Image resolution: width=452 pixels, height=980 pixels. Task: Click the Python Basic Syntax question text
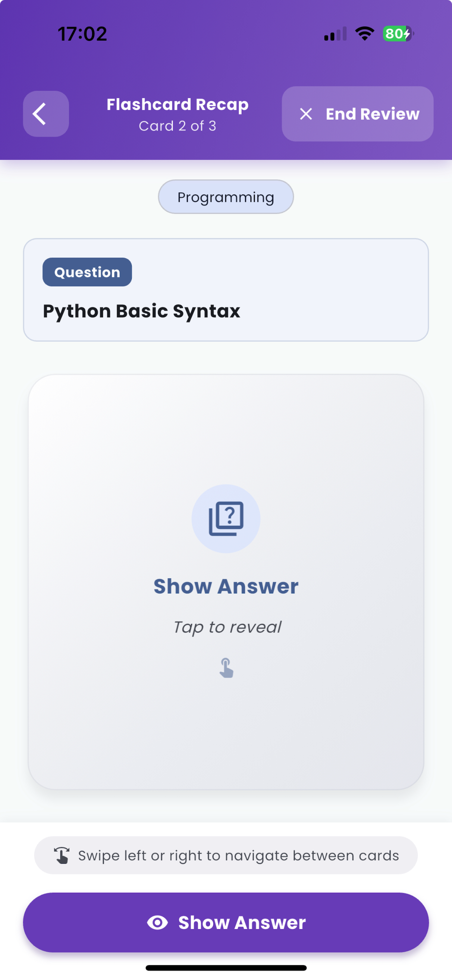point(142,312)
